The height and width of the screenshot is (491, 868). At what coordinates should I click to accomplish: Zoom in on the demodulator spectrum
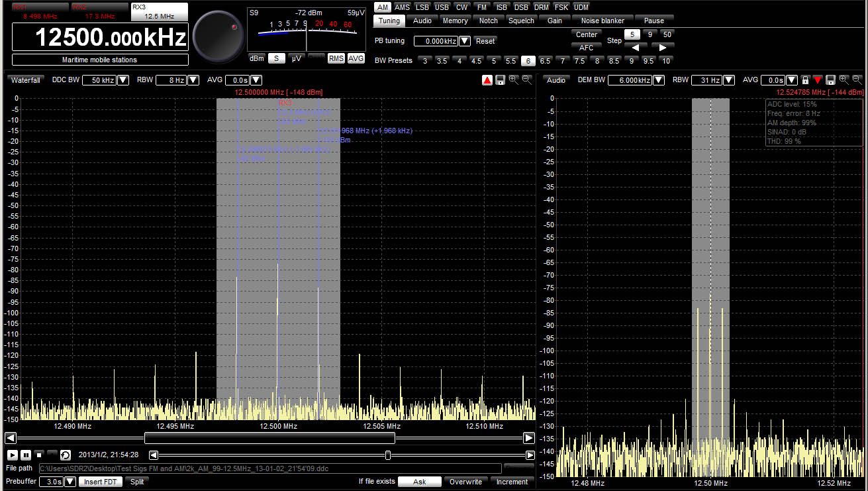click(x=844, y=80)
